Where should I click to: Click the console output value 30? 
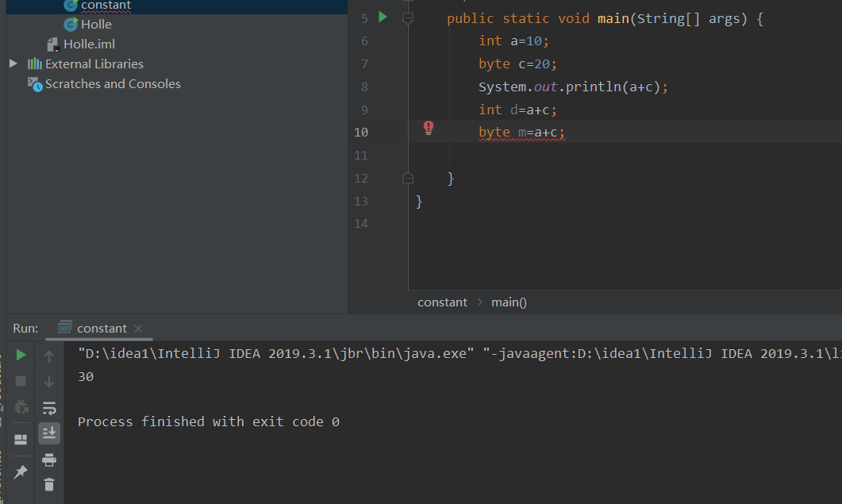86,377
